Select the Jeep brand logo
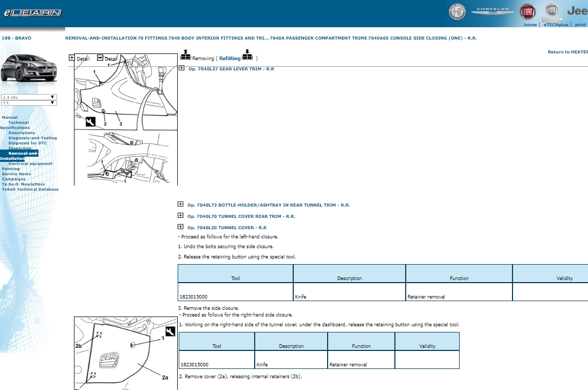Image resolution: width=588 pixels, height=390 pixels. point(577,11)
